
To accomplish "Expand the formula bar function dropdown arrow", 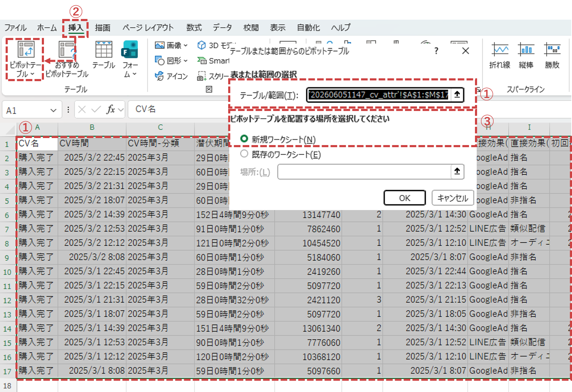I will click(121, 110).
